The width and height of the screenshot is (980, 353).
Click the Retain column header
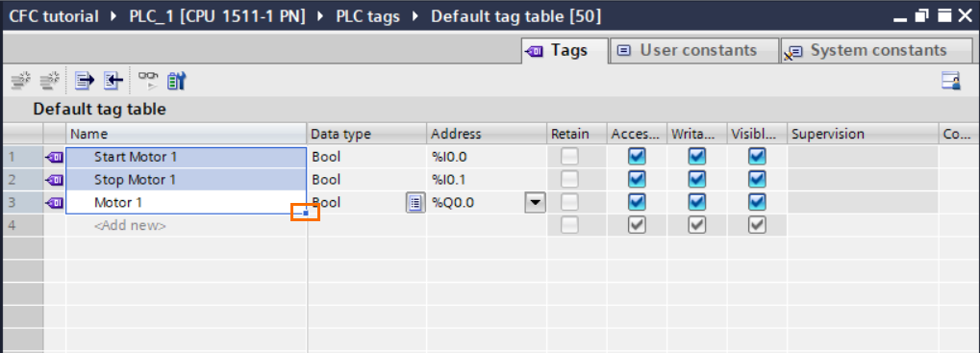point(576,134)
